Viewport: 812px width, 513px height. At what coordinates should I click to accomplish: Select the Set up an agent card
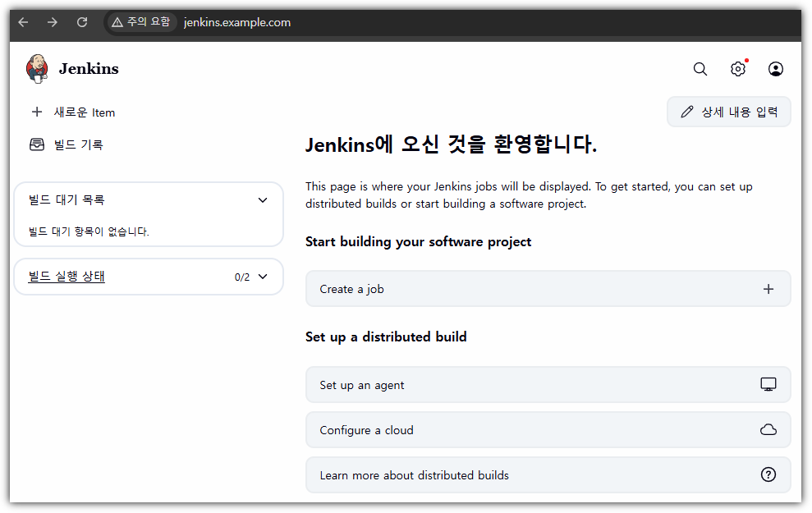tap(548, 385)
